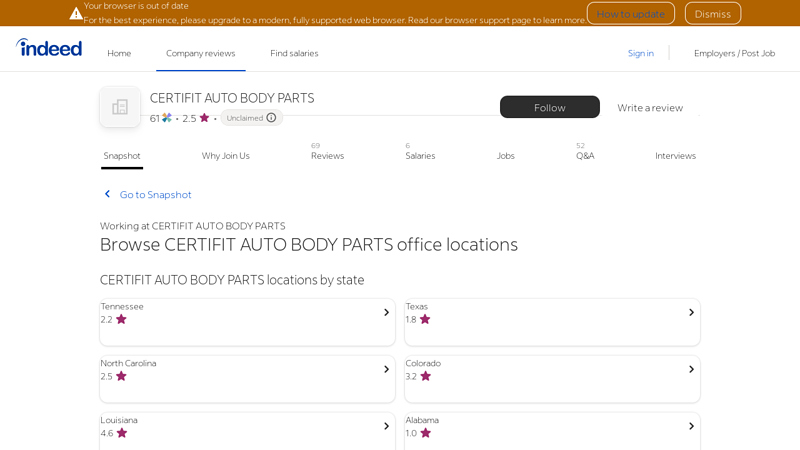Click the colorful happiness score icon
The width and height of the screenshot is (800, 450).
[x=167, y=118]
